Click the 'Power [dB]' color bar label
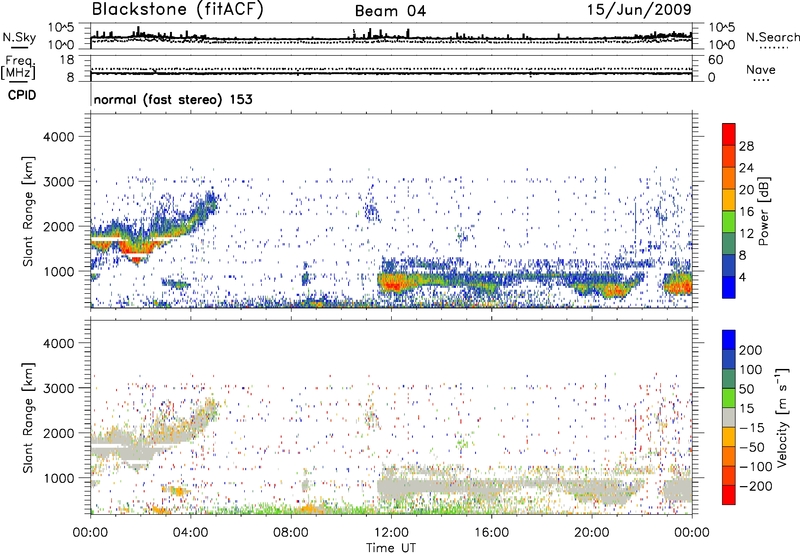The image size is (800, 554). coord(763,211)
